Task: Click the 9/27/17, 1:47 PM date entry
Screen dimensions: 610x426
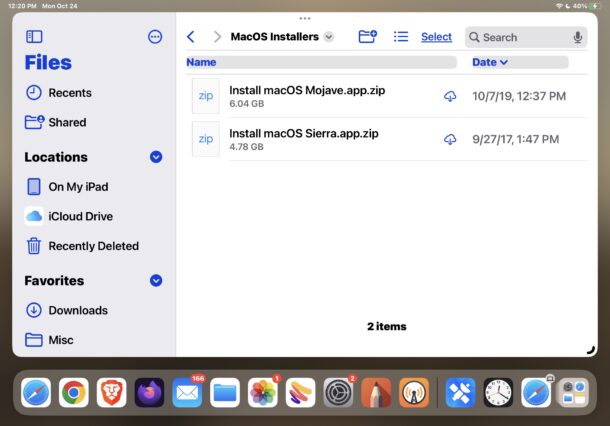Action: click(515, 139)
